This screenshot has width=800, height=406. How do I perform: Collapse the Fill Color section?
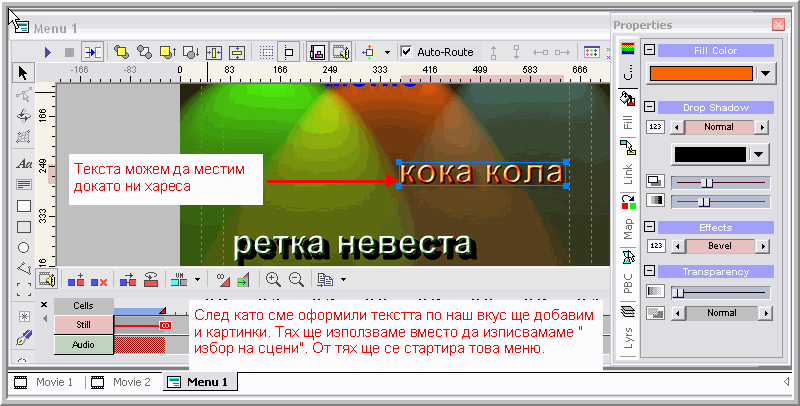[x=649, y=50]
